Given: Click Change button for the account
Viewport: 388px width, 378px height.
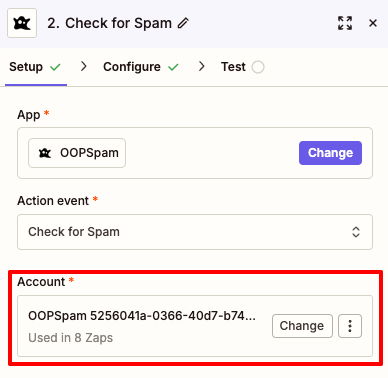Looking at the screenshot, I should tap(302, 326).
